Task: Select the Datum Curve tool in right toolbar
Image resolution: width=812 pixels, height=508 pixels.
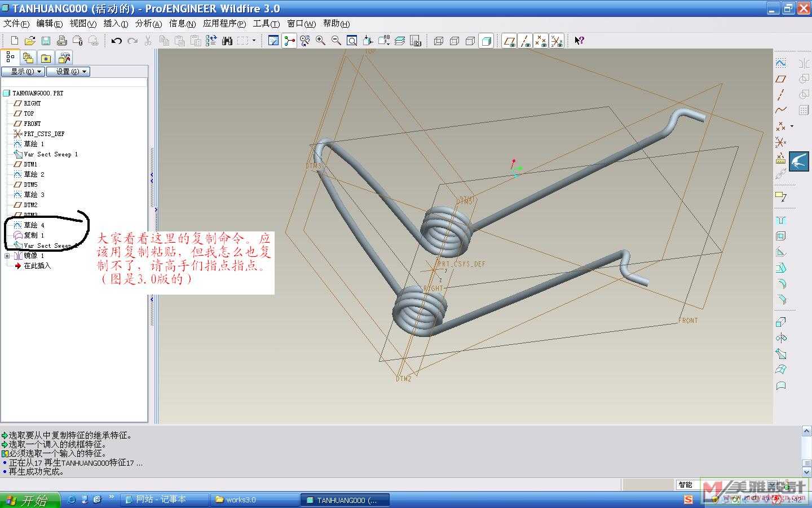Action: pyautogui.click(x=781, y=110)
